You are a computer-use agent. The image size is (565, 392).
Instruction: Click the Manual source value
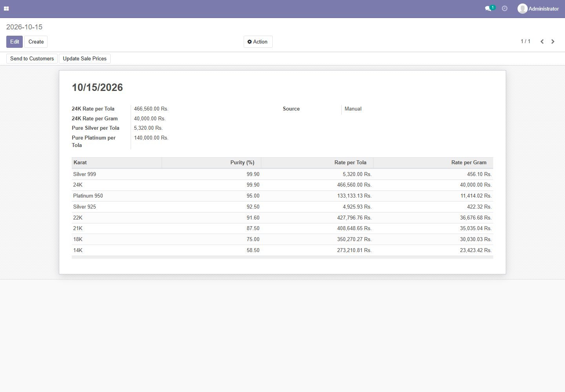353,109
